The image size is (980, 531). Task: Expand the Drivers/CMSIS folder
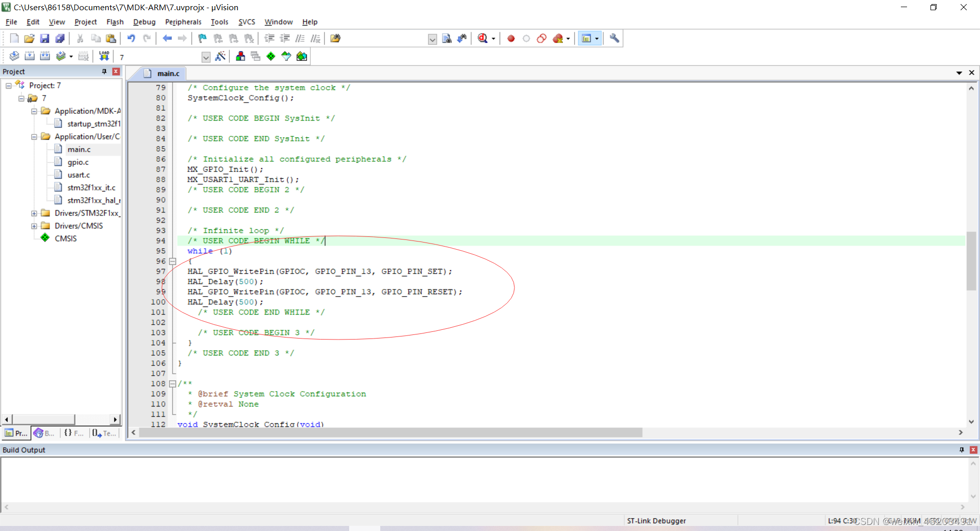pos(34,226)
